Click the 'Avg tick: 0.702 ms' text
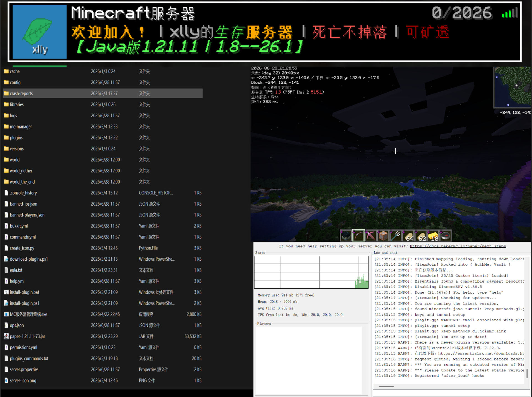This screenshot has height=397, width=532. pos(275,308)
